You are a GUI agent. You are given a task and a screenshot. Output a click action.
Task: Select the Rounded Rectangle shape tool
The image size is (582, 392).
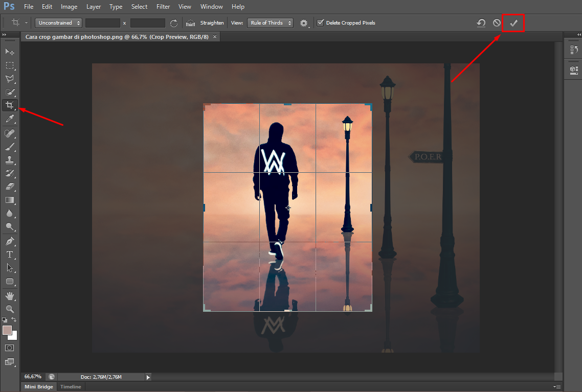10,281
